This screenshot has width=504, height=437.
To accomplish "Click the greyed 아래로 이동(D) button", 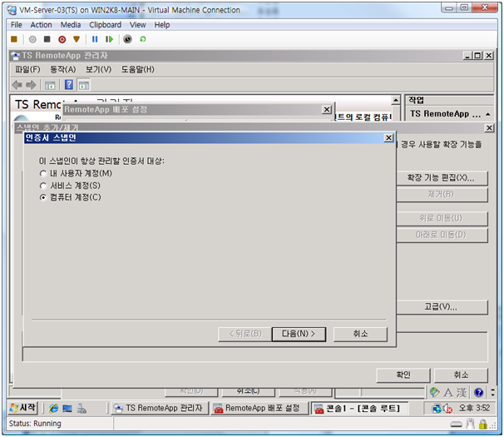I will coord(441,235).
